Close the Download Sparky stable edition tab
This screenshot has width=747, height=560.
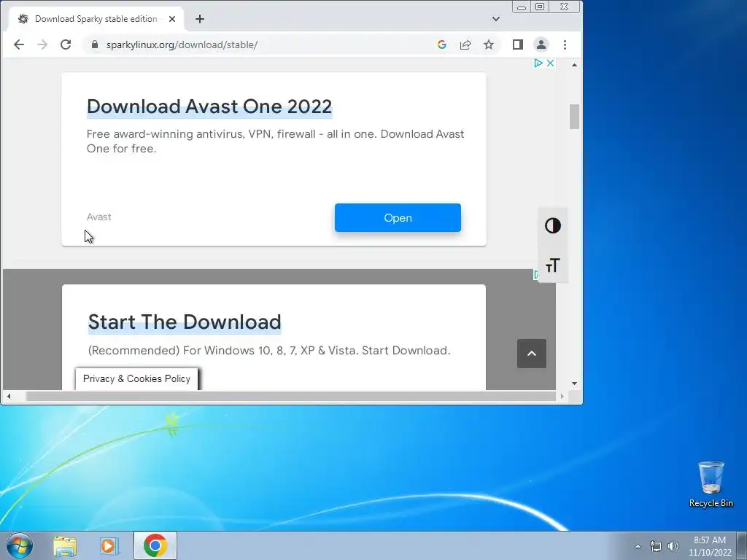[x=172, y=19]
